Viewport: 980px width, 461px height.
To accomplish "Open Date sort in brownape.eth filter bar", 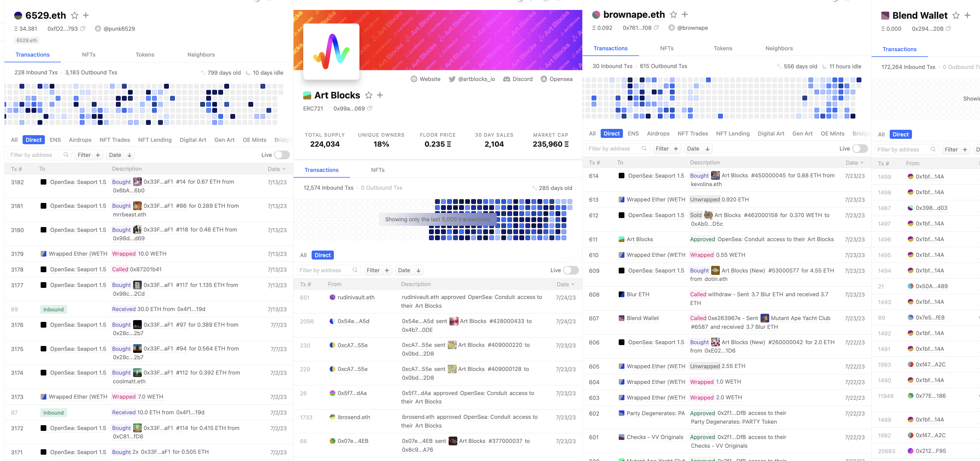I will (698, 148).
